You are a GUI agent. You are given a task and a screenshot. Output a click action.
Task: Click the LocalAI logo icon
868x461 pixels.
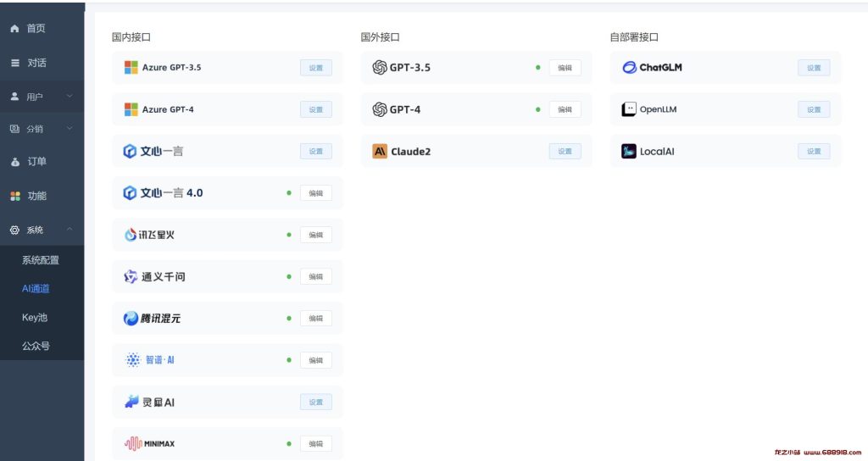point(629,151)
